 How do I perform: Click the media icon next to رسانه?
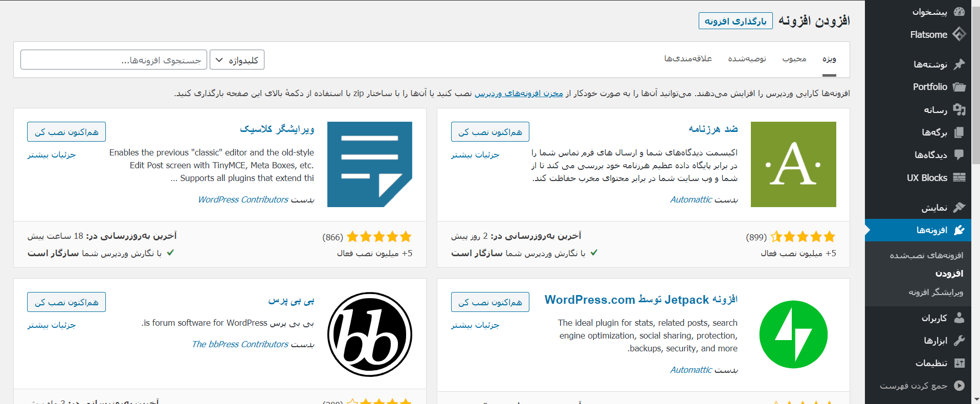pyautogui.click(x=959, y=109)
